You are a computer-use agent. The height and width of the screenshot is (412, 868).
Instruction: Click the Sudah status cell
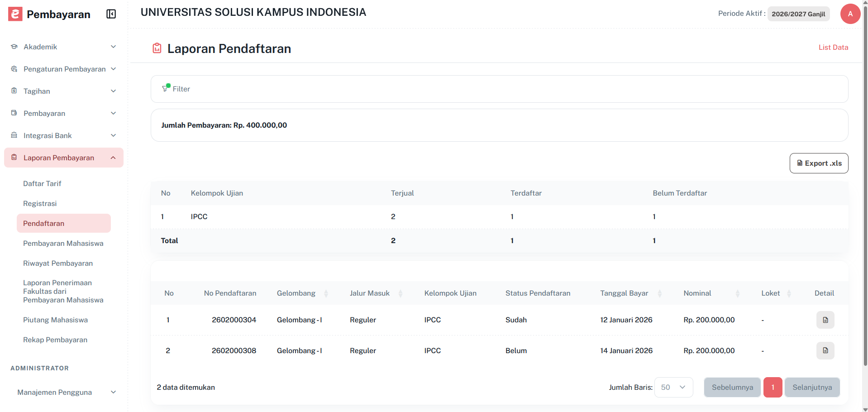516,320
